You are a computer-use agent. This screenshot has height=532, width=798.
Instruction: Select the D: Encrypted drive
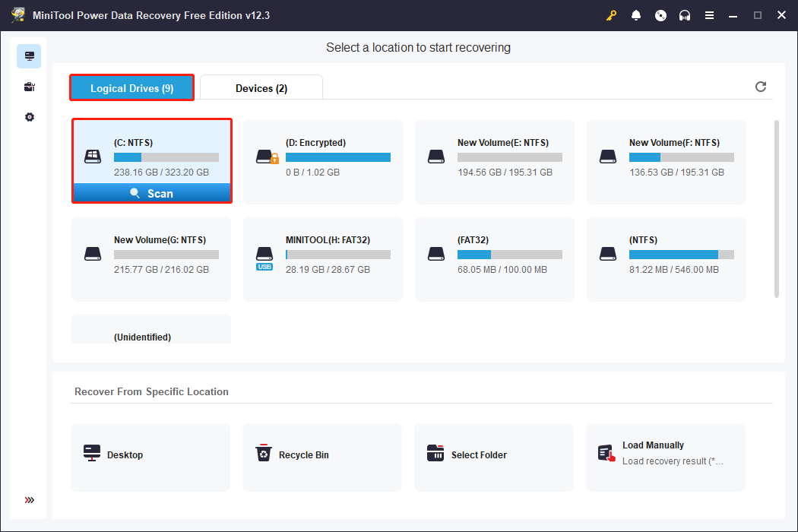point(323,161)
